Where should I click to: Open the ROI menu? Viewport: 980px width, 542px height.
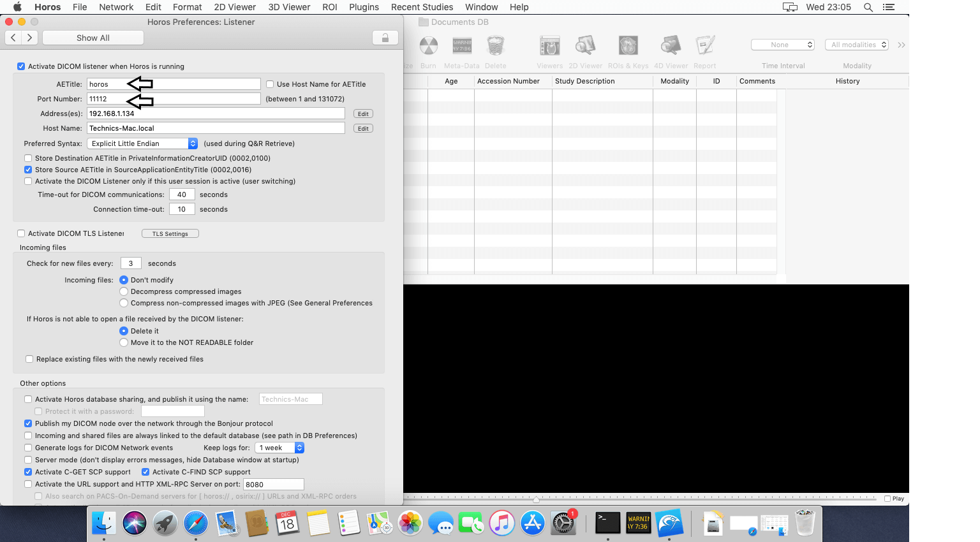(330, 7)
